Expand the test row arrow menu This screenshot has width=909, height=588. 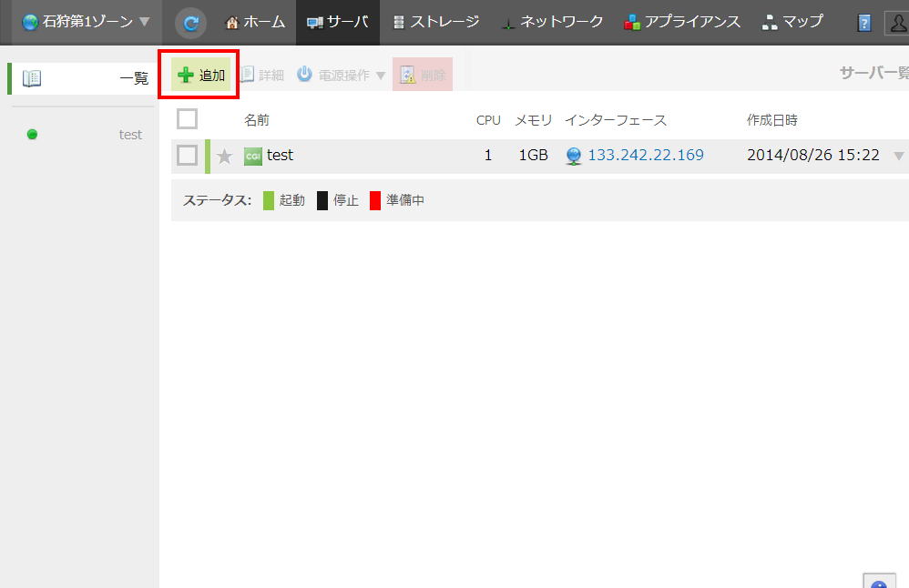tap(898, 156)
